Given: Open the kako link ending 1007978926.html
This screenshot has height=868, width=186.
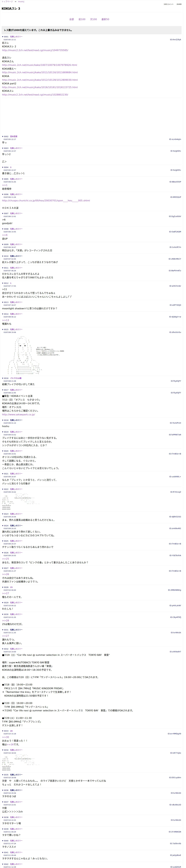Looking at the screenshot, I should point(40,65).
